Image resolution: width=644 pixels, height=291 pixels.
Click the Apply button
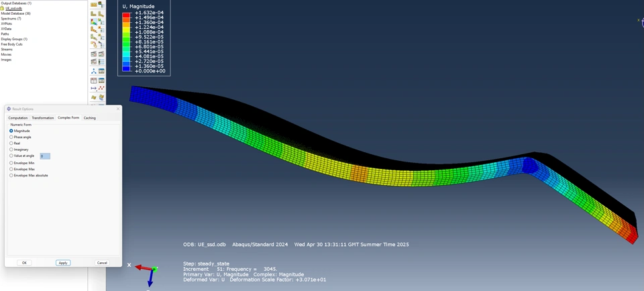pyautogui.click(x=63, y=263)
